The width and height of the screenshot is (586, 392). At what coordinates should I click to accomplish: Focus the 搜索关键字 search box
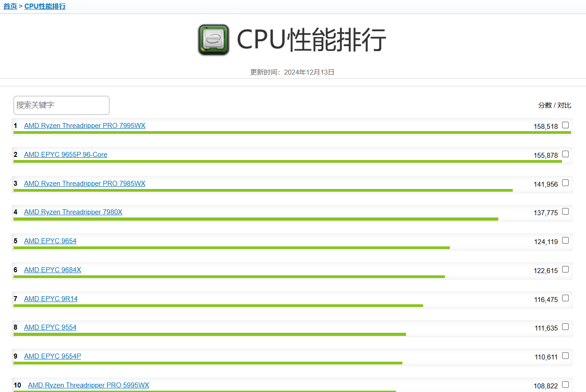pyautogui.click(x=61, y=105)
